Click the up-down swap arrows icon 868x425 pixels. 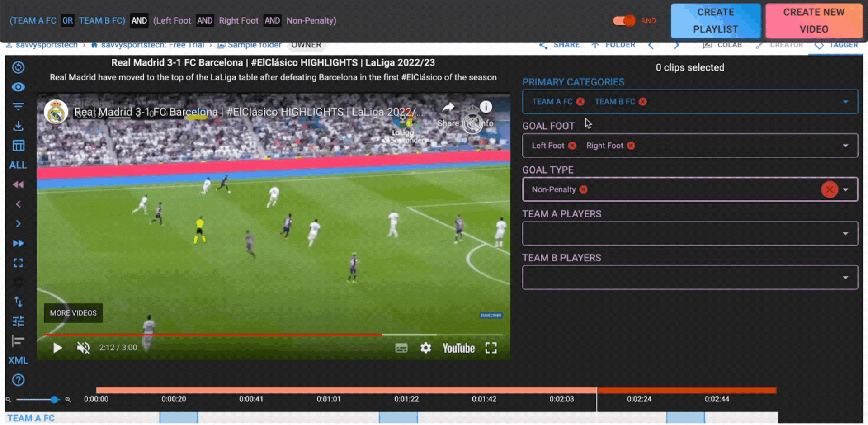pos(18,302)
